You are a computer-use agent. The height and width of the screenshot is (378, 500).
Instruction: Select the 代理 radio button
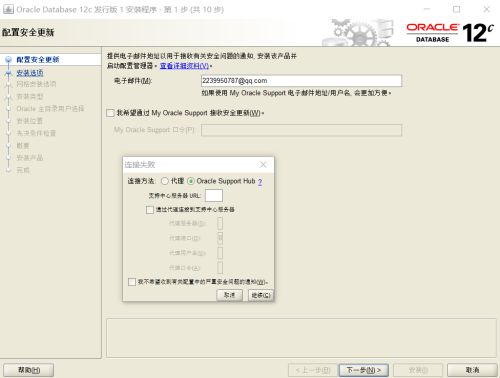tap(165, 181)
